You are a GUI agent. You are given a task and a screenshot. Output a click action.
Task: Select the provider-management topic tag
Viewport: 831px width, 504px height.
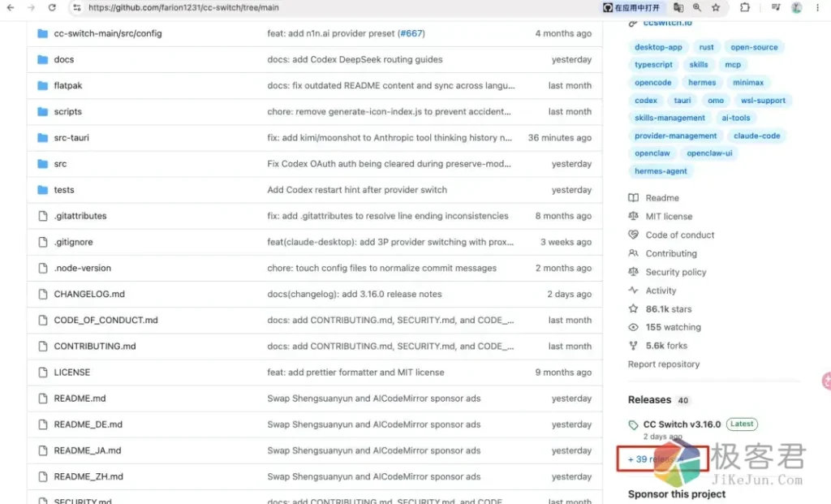click(x=675, y=136)
